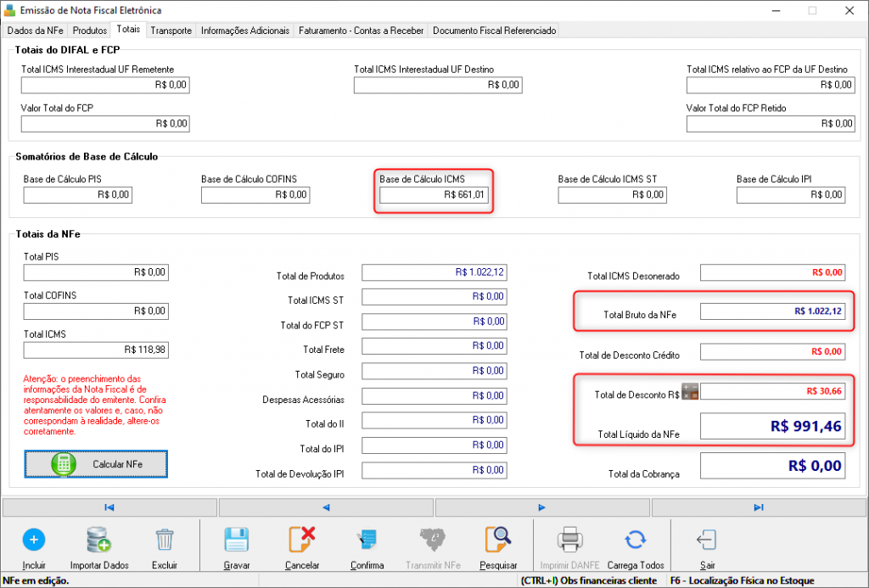Save with the Gravar floppy icon
This screenshot has height=588, width=869.
(x=237, y=540)
